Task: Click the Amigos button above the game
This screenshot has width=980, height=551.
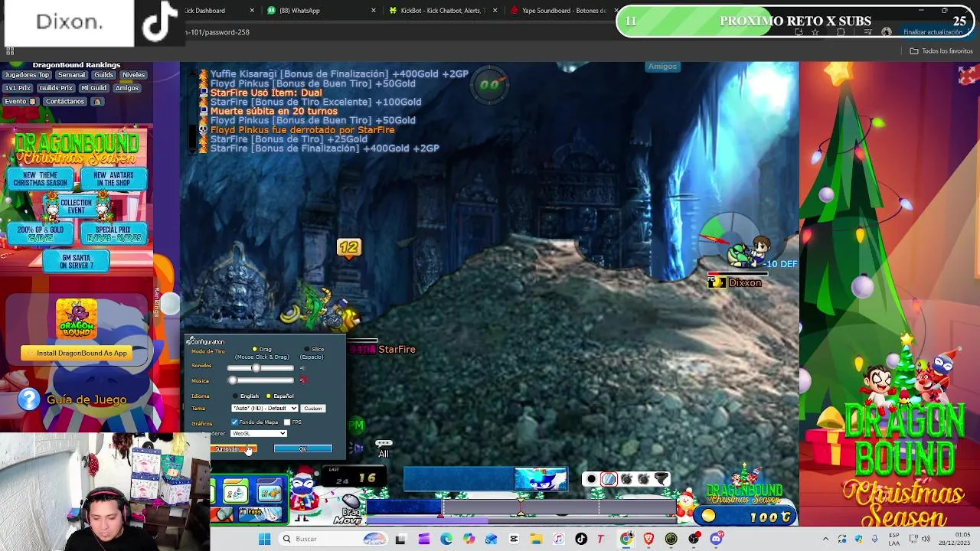Action: tap(662, 67)
